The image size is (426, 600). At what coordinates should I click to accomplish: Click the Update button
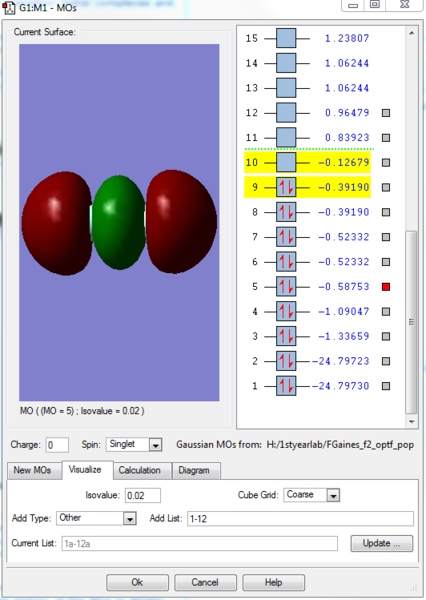(382, 543)
